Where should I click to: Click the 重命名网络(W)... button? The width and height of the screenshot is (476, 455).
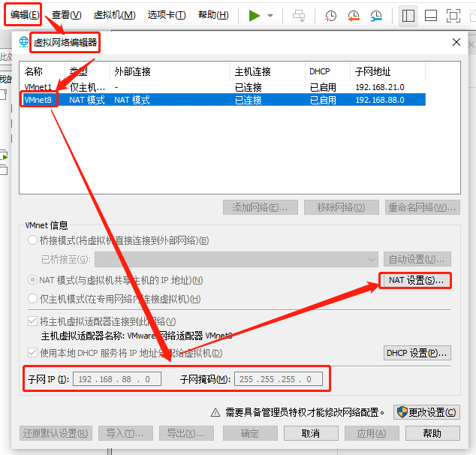click(x=422, y=207)
